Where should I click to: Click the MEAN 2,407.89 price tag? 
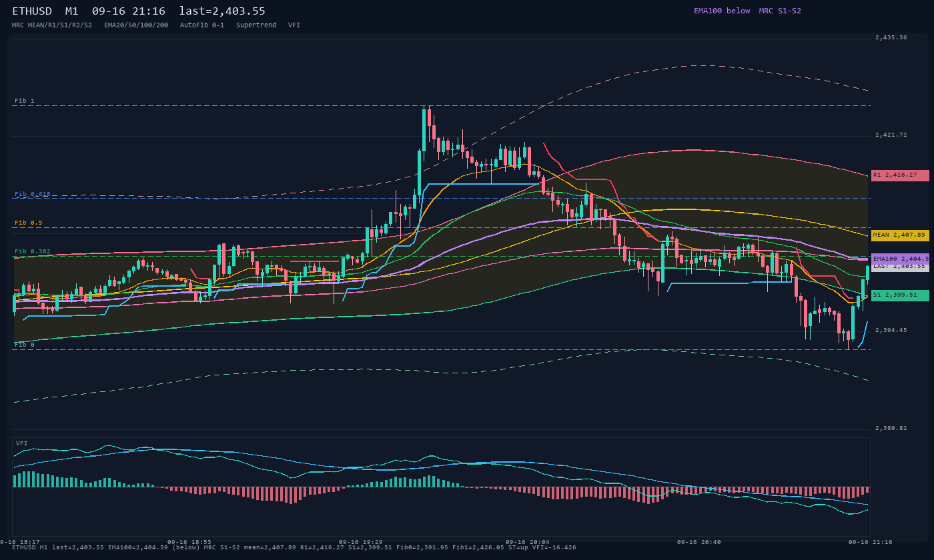(x=900, y=235)
